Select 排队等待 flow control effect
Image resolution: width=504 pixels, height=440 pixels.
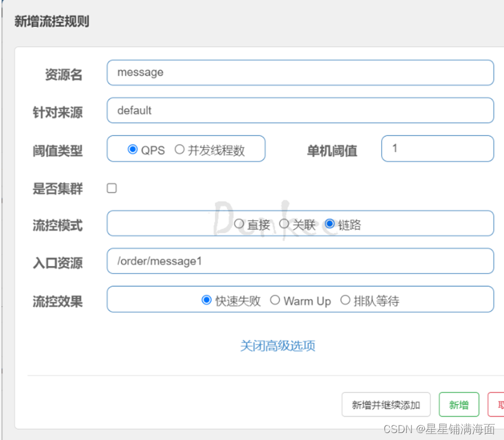(344, 300)
